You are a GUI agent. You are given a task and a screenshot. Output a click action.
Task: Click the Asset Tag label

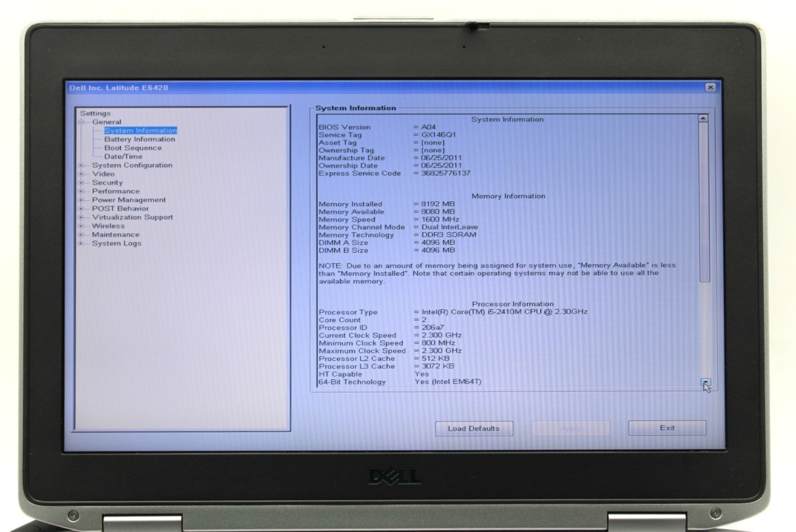(x=337, y=143)
